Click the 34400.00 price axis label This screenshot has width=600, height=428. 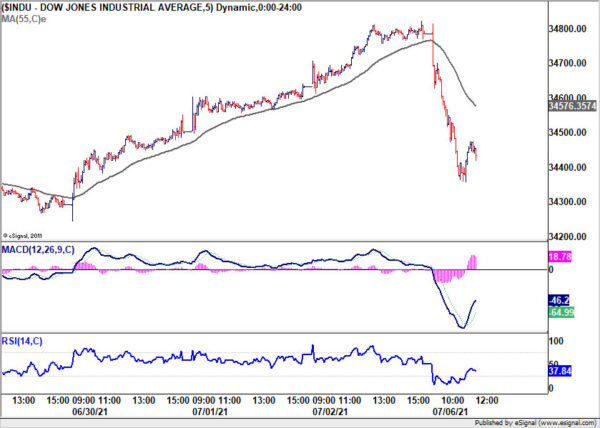coord(567,167)
